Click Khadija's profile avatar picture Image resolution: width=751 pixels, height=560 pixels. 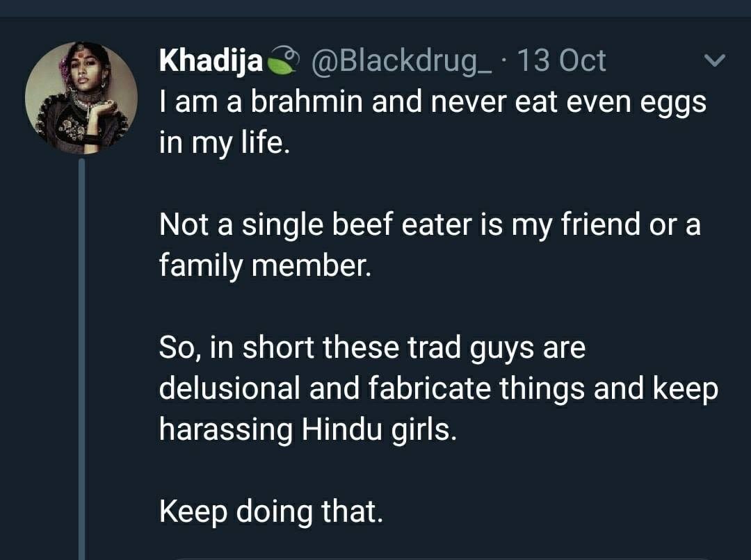(x=81, y=98)
